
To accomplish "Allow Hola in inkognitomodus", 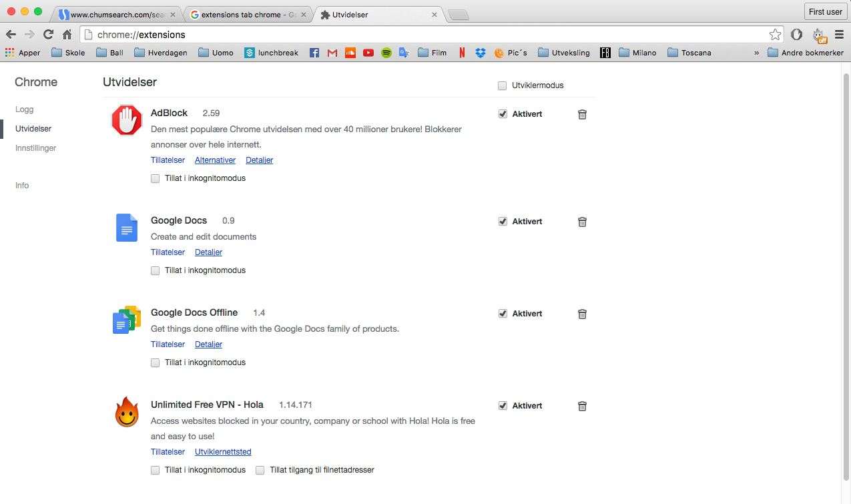I will (155, 470).
